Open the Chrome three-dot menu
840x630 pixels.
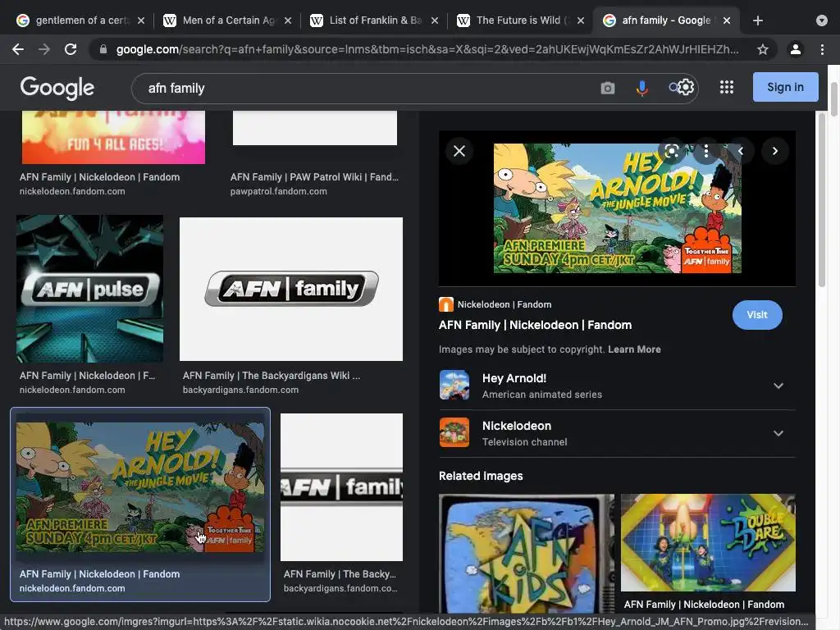point(822,49)
